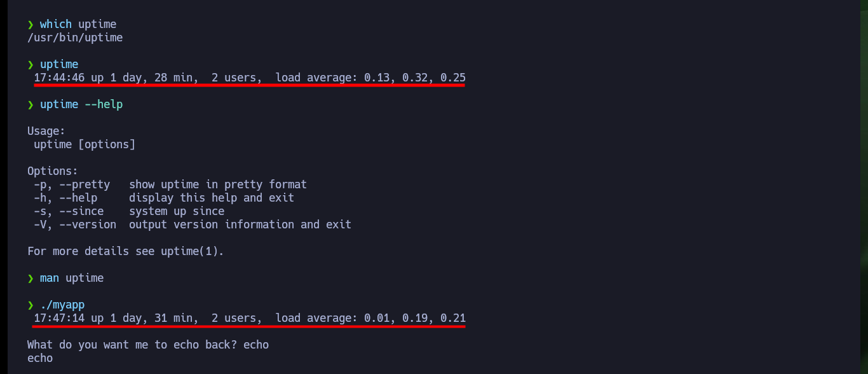Viewport: 868px width, 374px height.
Task: Click the 'What do you want me to echo back?' prompt
Action: 132,345
